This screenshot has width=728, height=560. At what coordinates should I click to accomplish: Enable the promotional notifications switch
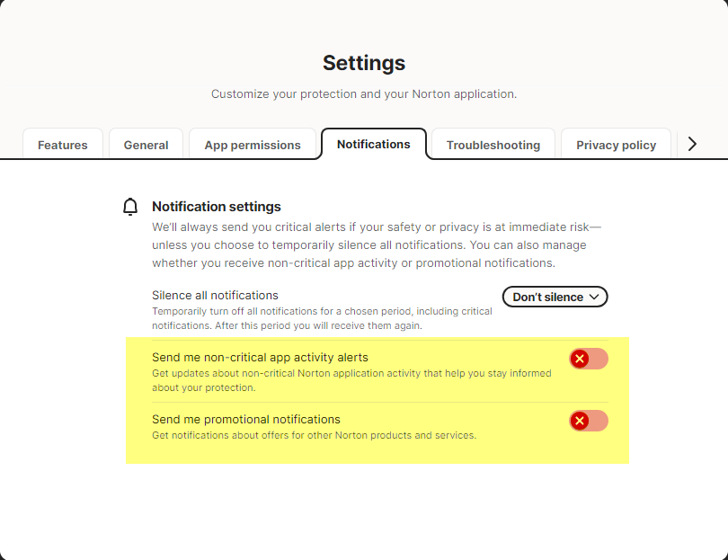click(x=589, y=421)
